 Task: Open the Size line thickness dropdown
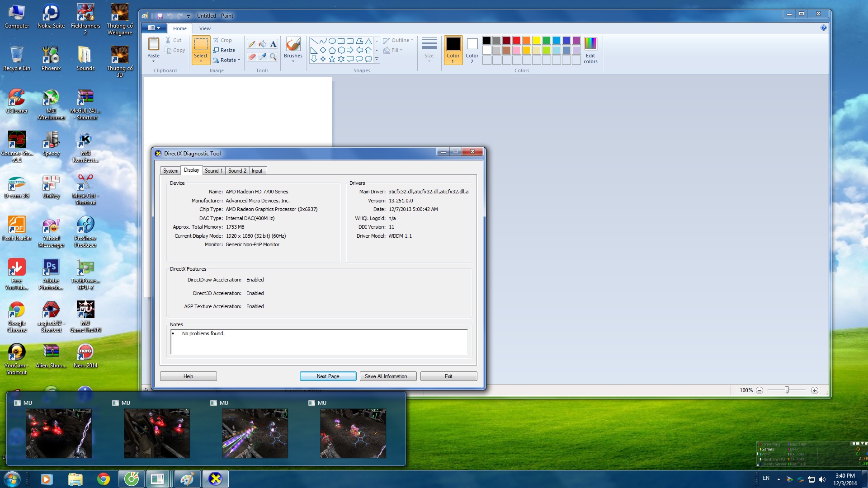[x=429, y=50]
